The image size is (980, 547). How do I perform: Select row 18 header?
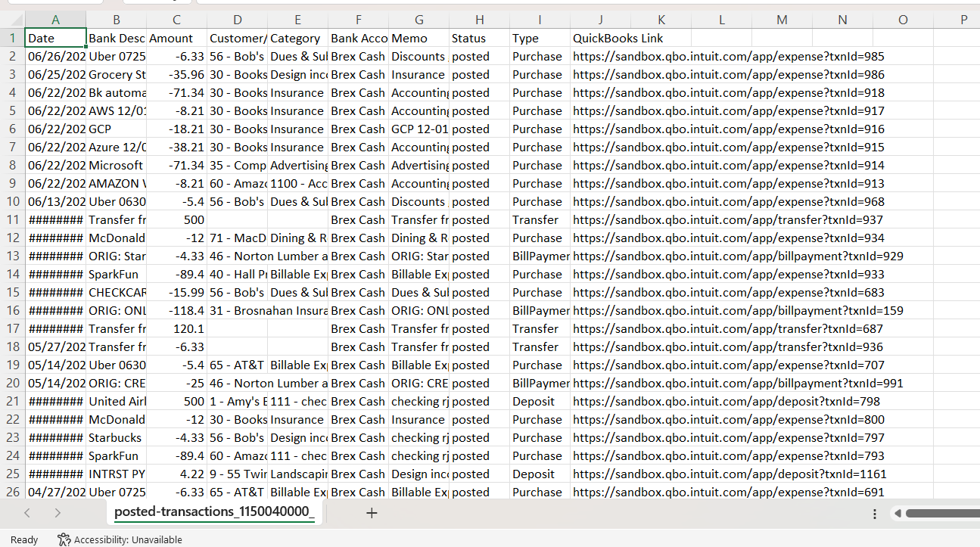12,347
